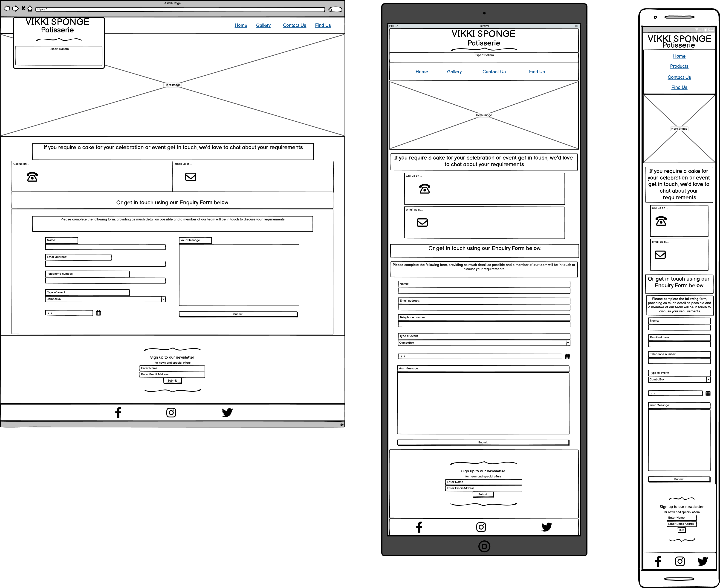Click the Find Us navigation link

(324, 25)
